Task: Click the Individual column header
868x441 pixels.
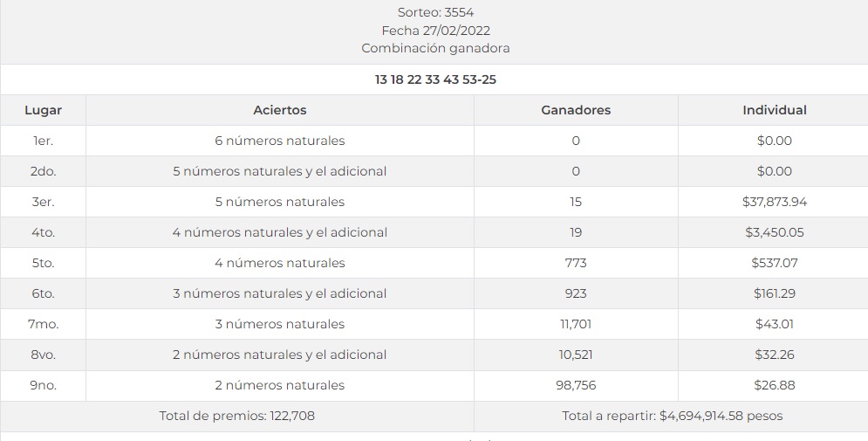Action: click(774, 110)
